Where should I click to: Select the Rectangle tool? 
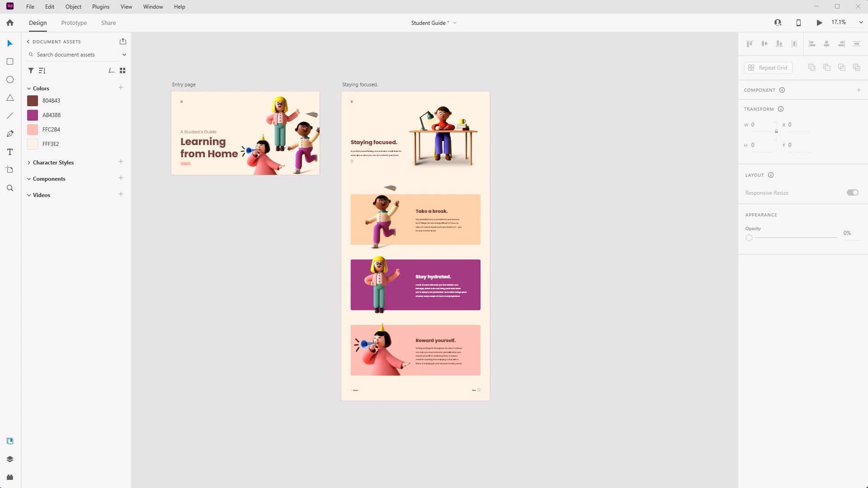pos(10,61)
